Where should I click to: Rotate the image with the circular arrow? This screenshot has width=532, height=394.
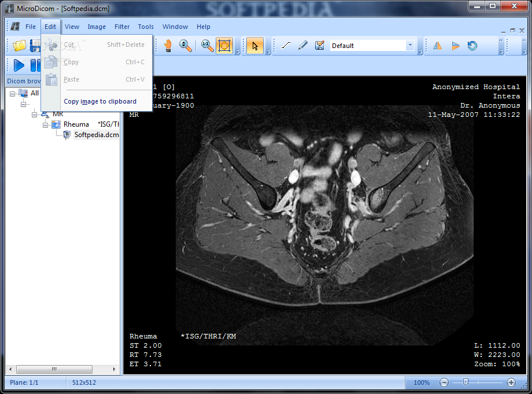472,46
